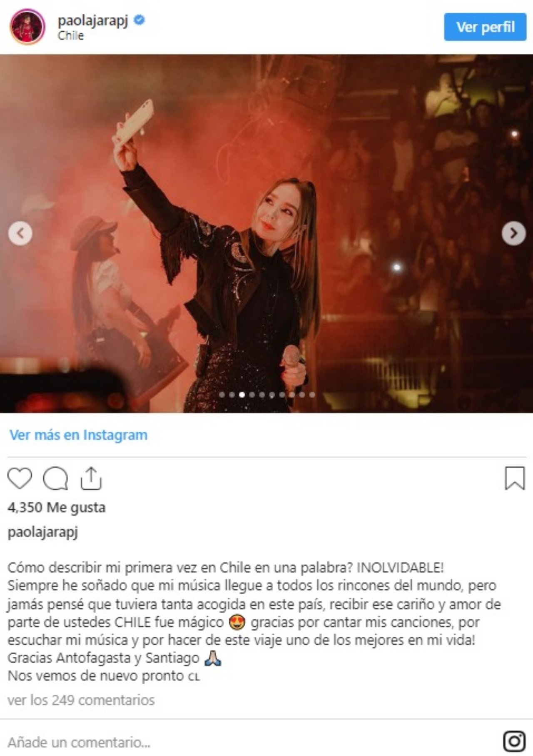Open the paolajarapj profile avatar
This screenshot has width=533, height=756.
(27, 27)
